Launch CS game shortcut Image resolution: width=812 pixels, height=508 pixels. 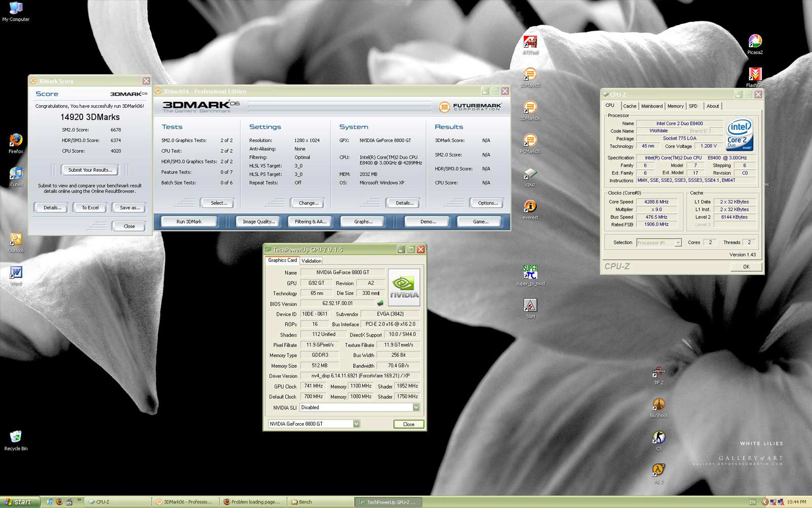point(659,441)
